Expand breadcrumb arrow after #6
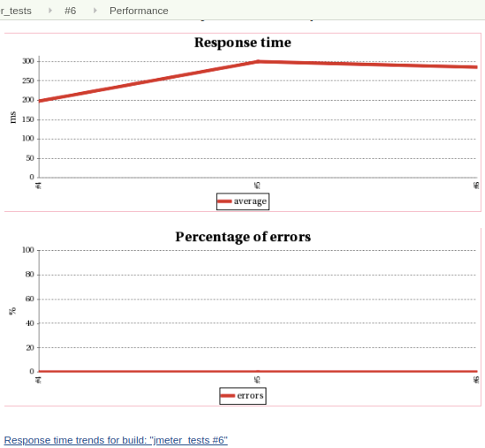485x448 pixels. pos(95,11)
